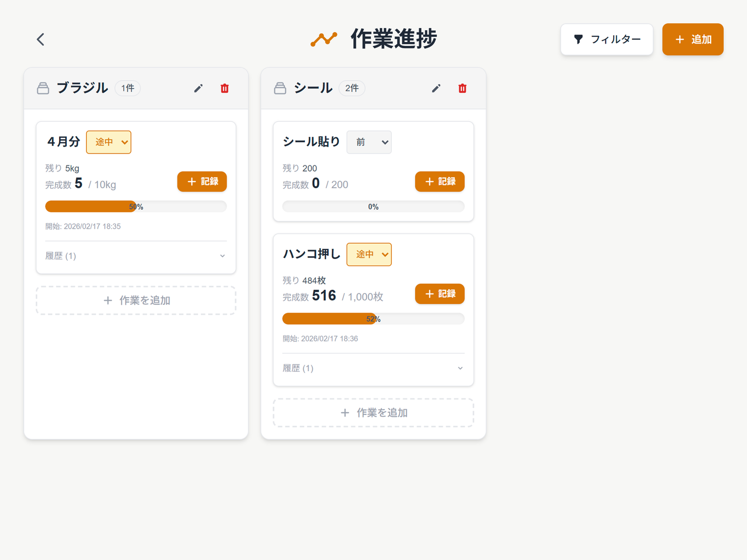Click the 50% progress bar for ４月分
The height and width of the screenshot is (560, 747).
pos(136,206)
